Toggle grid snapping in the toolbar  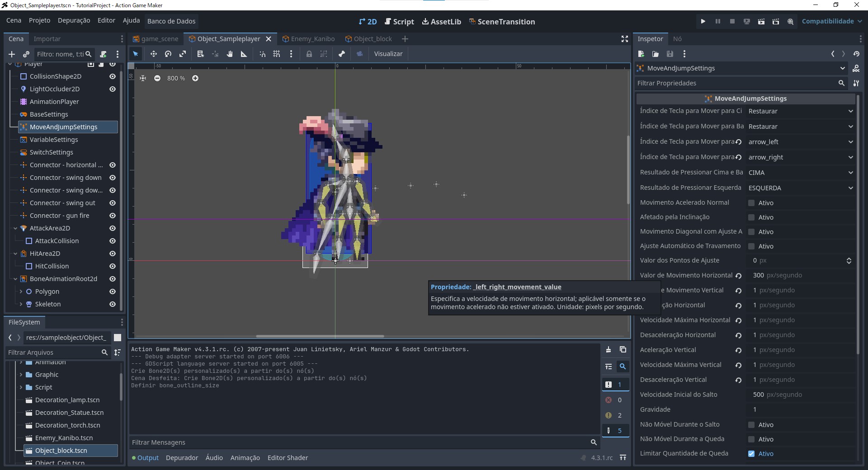pos(277,54)
